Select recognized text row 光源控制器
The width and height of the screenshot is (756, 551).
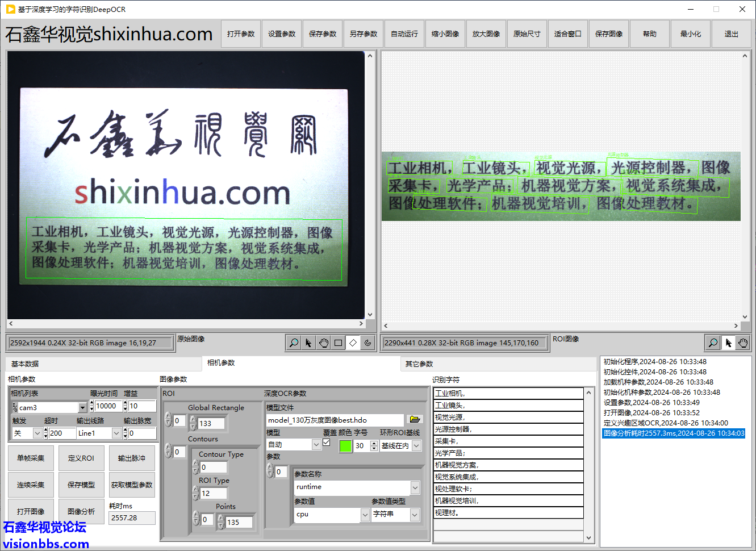click(x=508, y=429)
